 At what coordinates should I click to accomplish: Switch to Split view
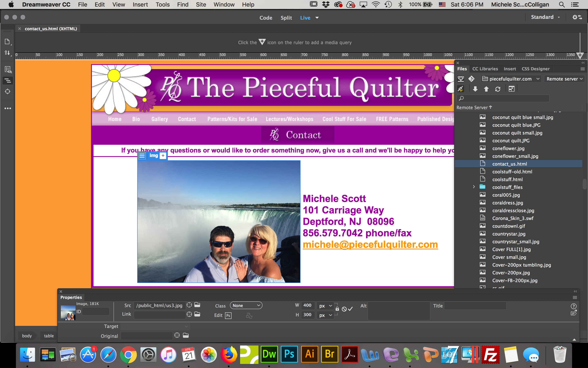pos(286,18)
